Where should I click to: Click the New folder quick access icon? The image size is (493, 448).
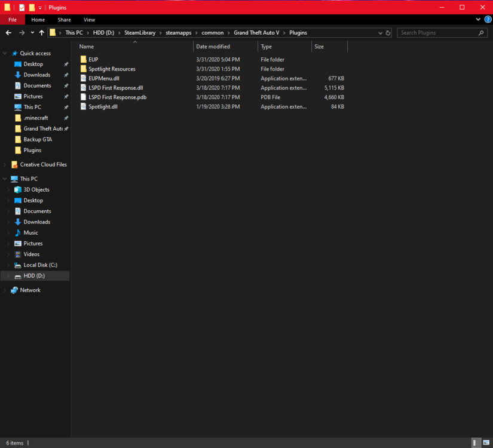pos(32,7)
